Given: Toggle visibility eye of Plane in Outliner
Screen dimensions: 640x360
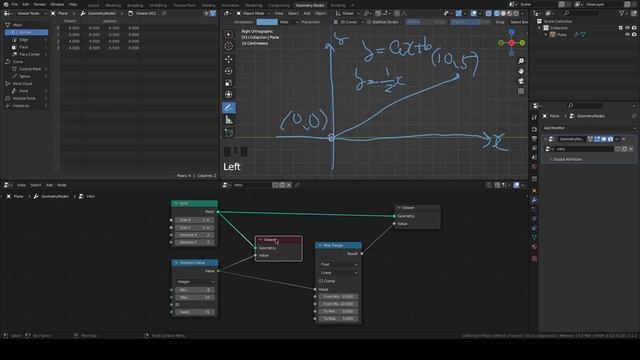Looking at the screenshot, I should point(627,35).
